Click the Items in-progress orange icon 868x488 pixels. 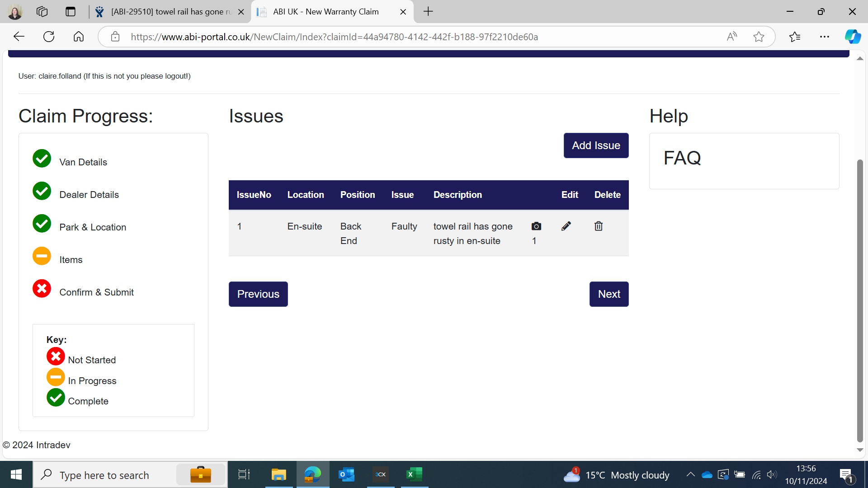pyautogui.click(x=42, y=256)
